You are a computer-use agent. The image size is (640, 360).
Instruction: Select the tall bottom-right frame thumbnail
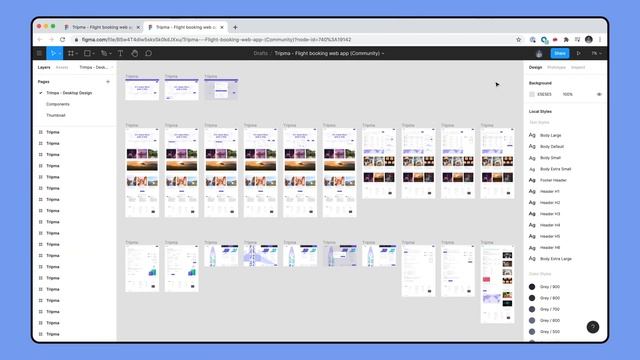tap(497, 284)
